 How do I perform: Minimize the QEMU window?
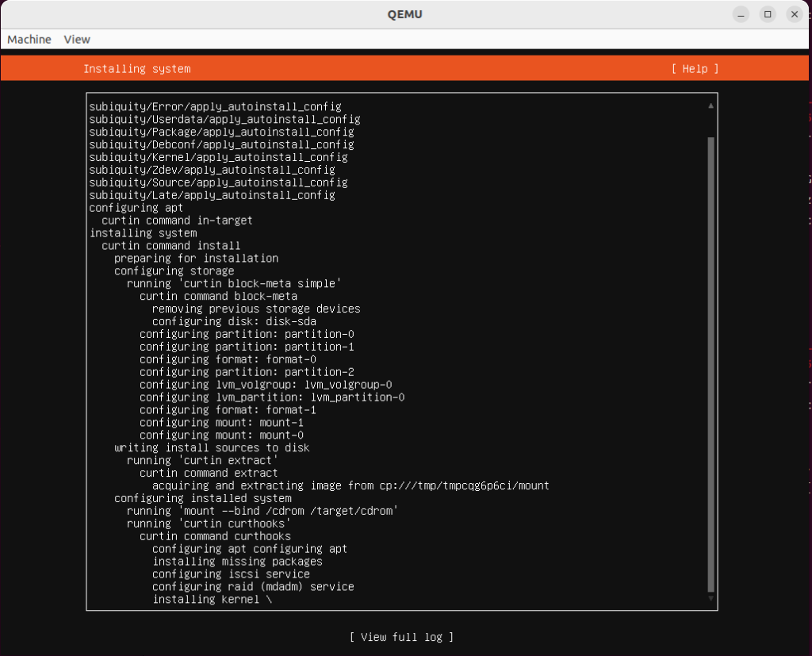(741, 14)
